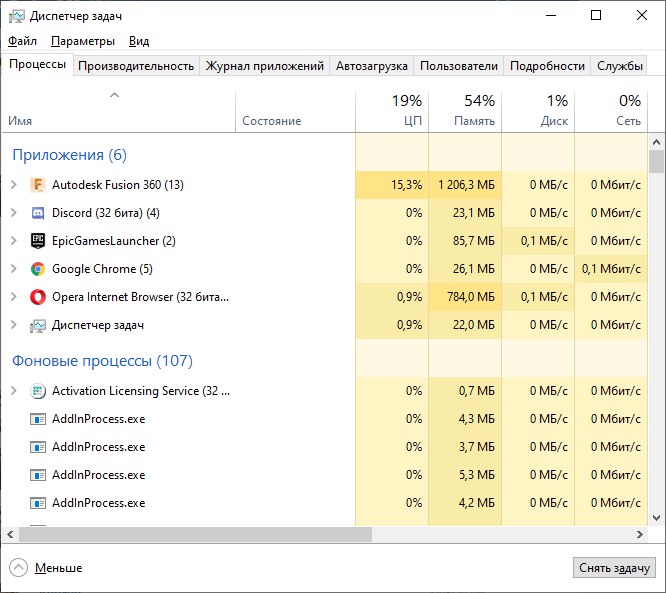Select Opera Internet Browser row name

140,297
